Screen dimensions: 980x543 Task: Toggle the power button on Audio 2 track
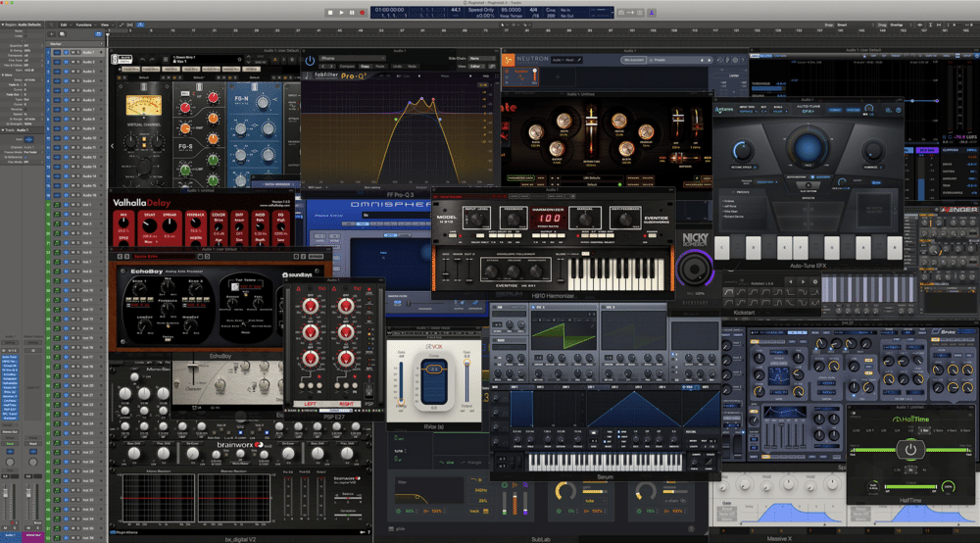[66, 62]
